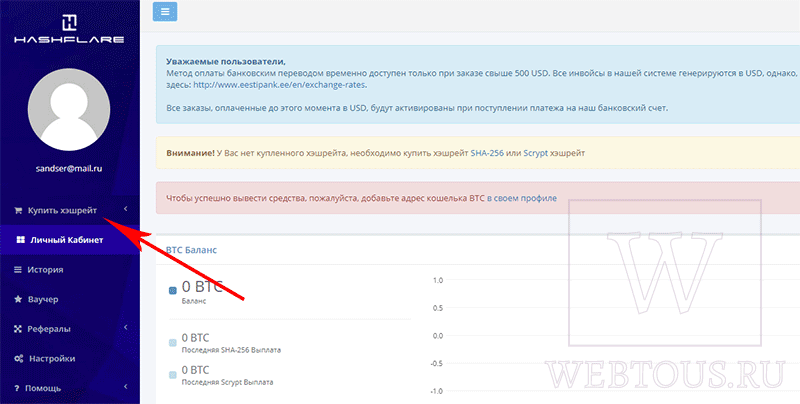Toggle the blue Баланс legend swatch

[x=172, y=290]
